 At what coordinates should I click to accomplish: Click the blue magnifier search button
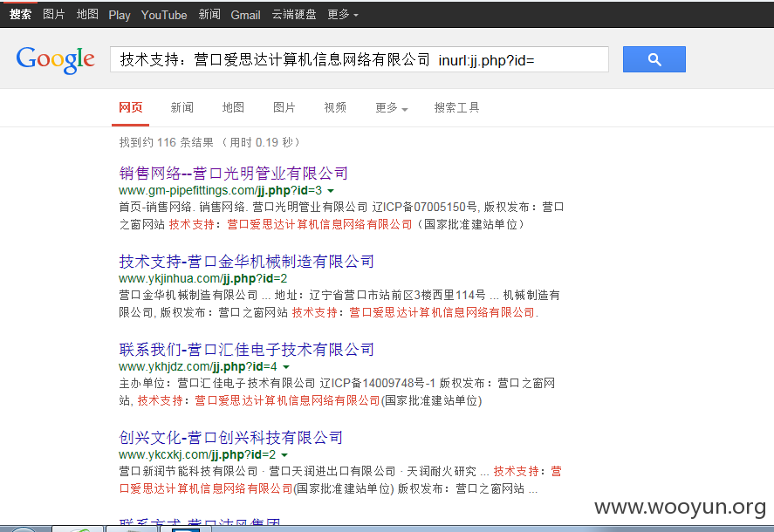(x=654, y=59)
